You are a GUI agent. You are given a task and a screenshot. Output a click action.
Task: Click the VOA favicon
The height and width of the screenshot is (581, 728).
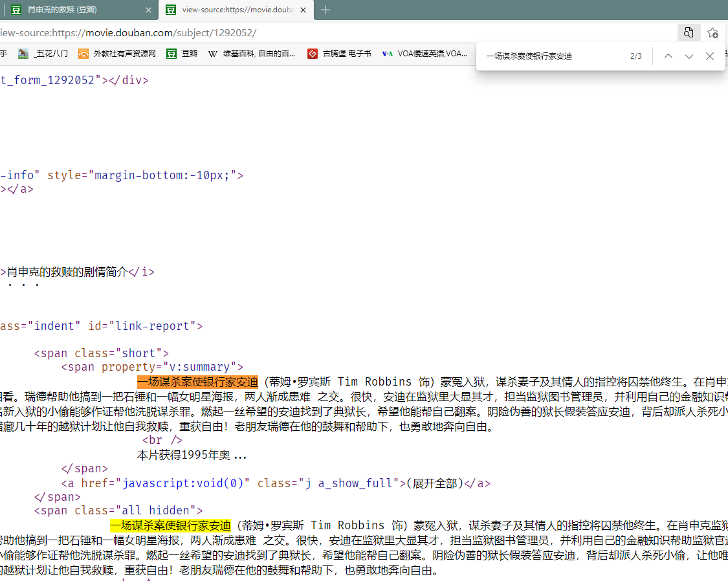387,54
